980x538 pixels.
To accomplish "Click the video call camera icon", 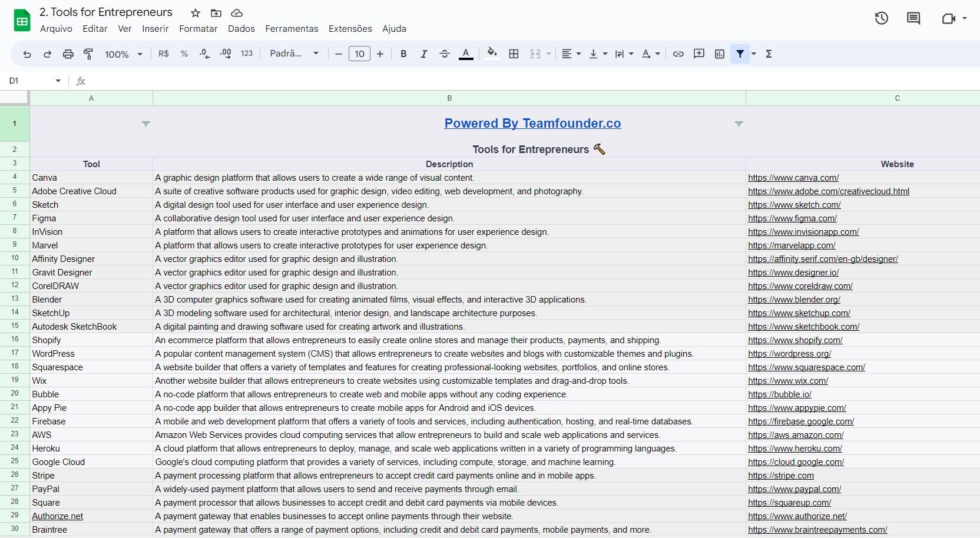I will [948, 18].
